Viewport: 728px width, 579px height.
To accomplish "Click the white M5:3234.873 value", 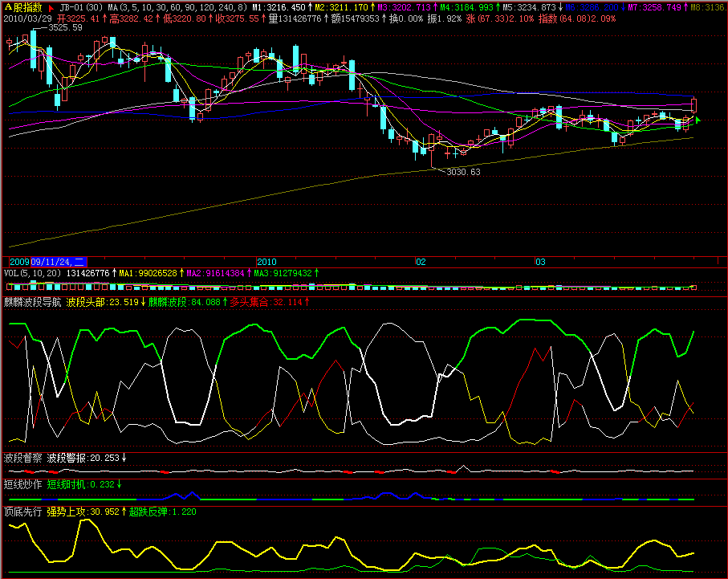I will tap(529, 8).
